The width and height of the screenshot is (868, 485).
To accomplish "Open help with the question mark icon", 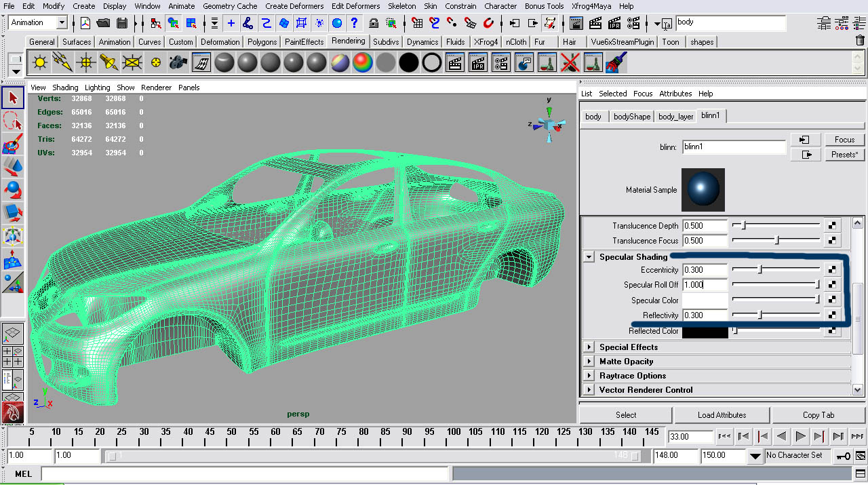I will [x=354, y=23].
